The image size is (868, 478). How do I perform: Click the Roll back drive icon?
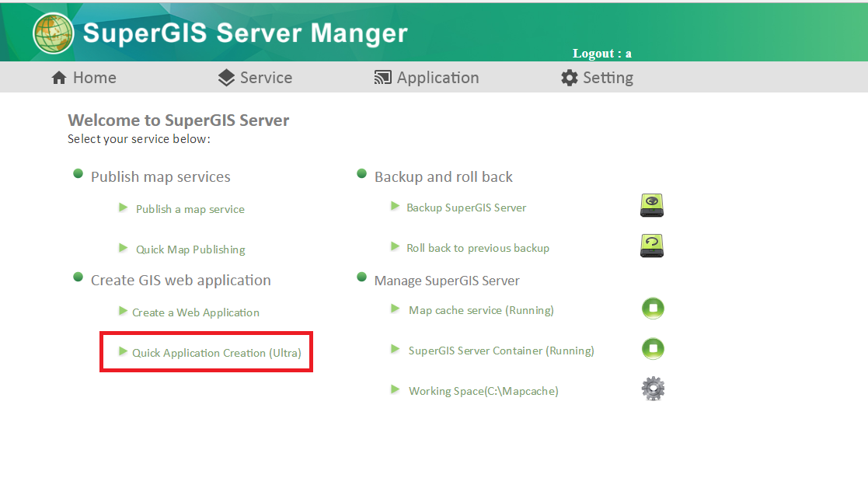pos(652,246)
